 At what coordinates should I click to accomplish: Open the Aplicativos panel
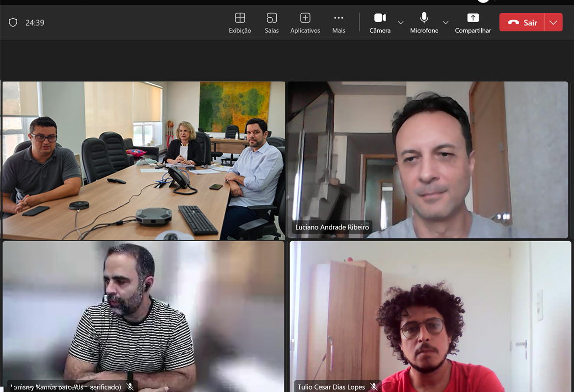coord(305,23)
